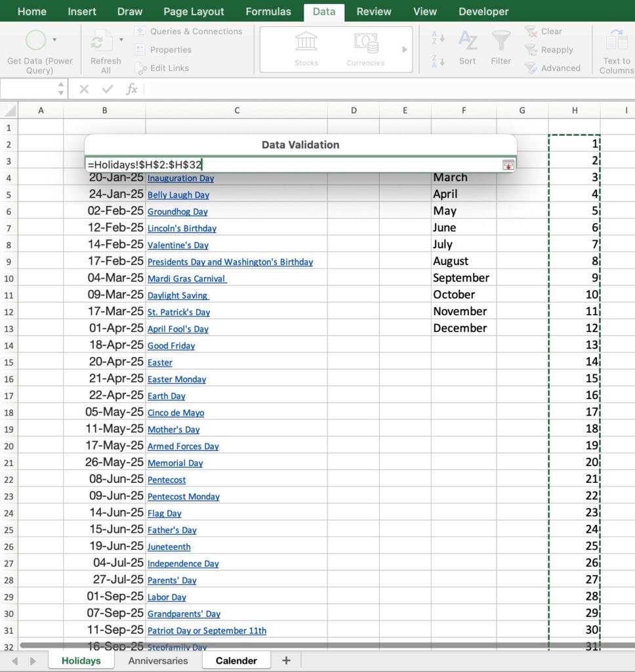Open the Labor Day link
Viewport: 635px width, 672px height.
point(167,597)
